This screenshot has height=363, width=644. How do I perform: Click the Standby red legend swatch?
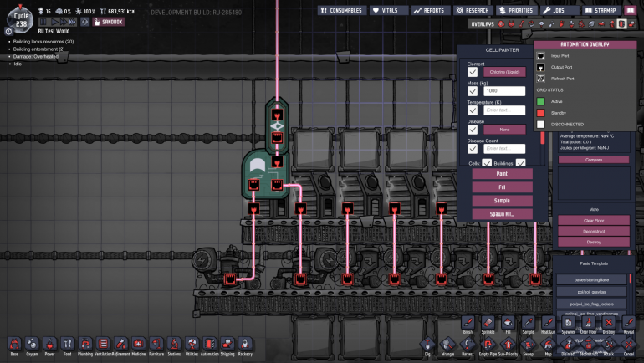pos(540,113)
